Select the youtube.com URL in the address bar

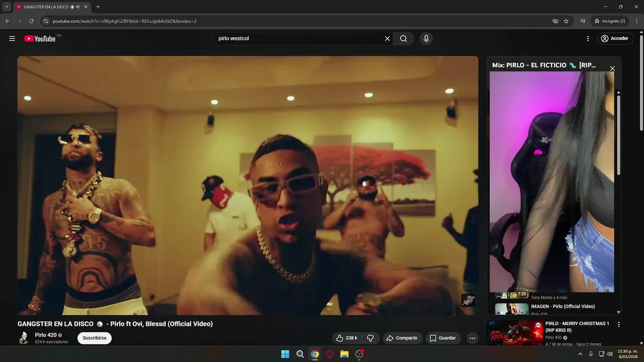click(x=124, y=21)
